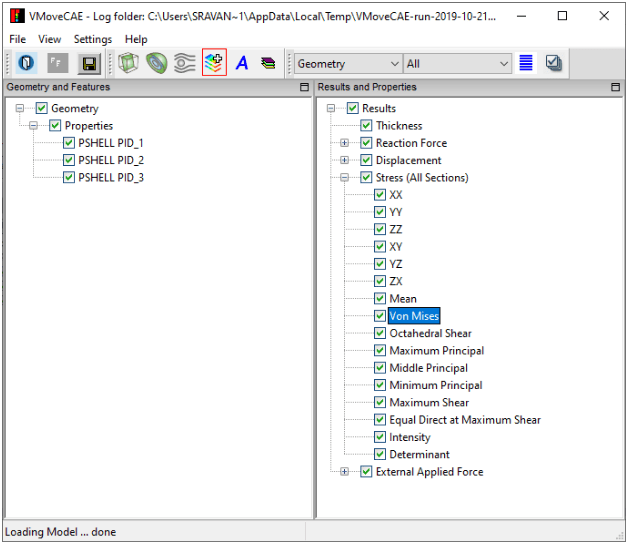Click the colored layers add-results icon
Image resolution: width=627 pixels, height=543 pixels.
click(214, 62)
